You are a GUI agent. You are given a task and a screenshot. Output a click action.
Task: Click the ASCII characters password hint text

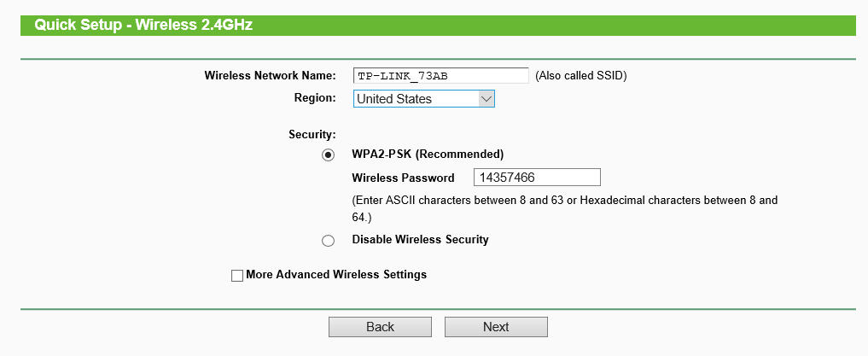point(564,201)
